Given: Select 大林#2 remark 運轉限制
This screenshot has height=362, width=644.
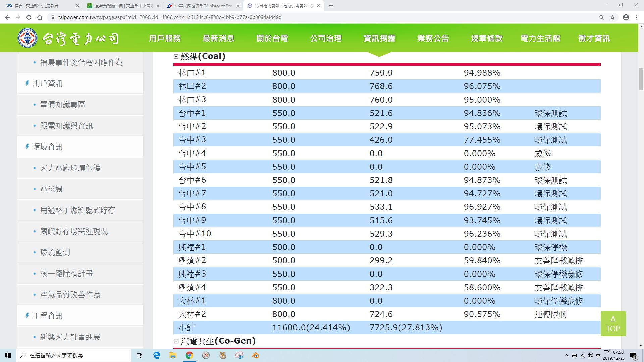Looking at the screenshot, I should click(x=550, y=314).
